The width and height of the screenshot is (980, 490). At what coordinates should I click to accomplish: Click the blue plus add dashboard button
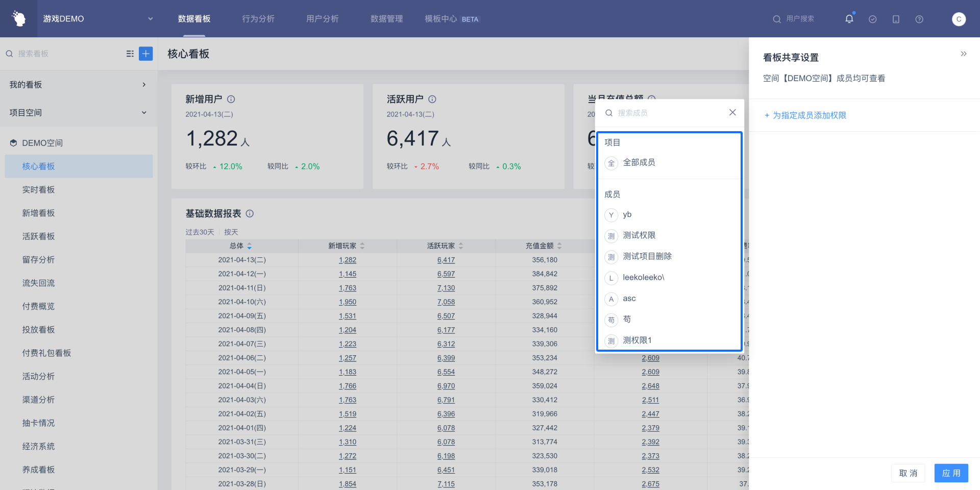point(145,54)
